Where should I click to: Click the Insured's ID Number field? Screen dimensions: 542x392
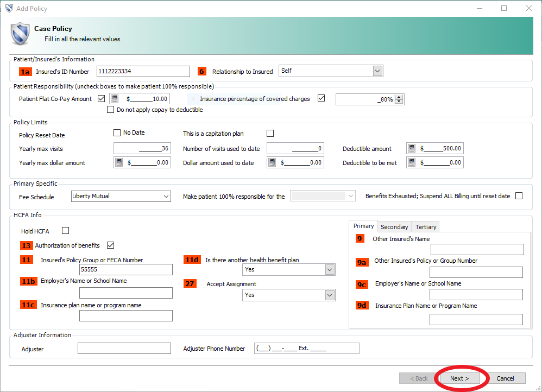[143, 71]
